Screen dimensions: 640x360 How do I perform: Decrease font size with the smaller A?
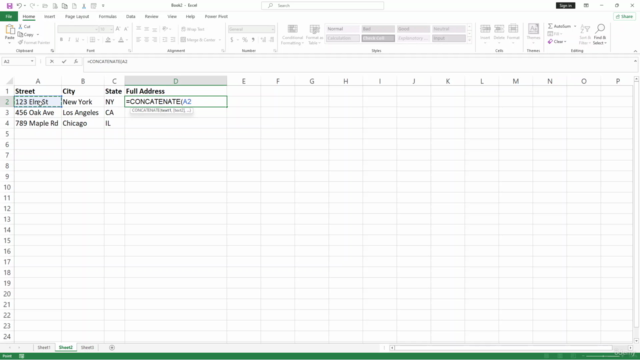126,29
